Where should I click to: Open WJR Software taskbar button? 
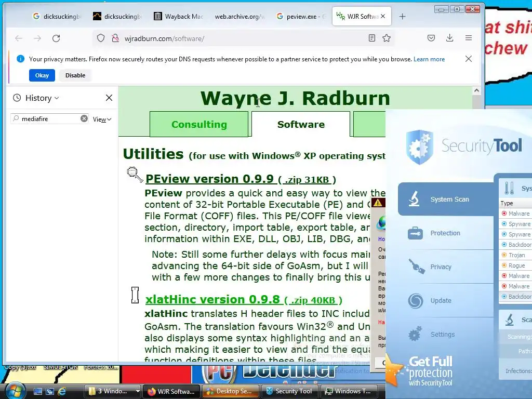171,391
